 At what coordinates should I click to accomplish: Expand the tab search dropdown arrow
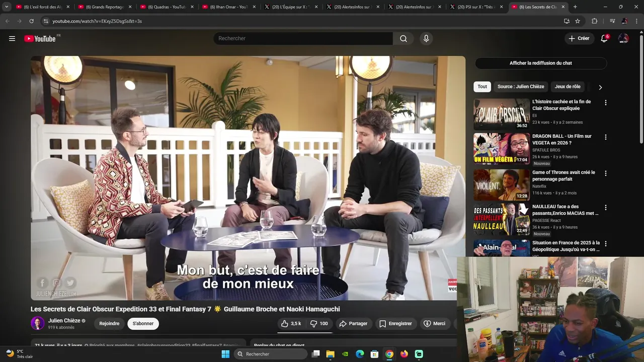pos(7,7)
